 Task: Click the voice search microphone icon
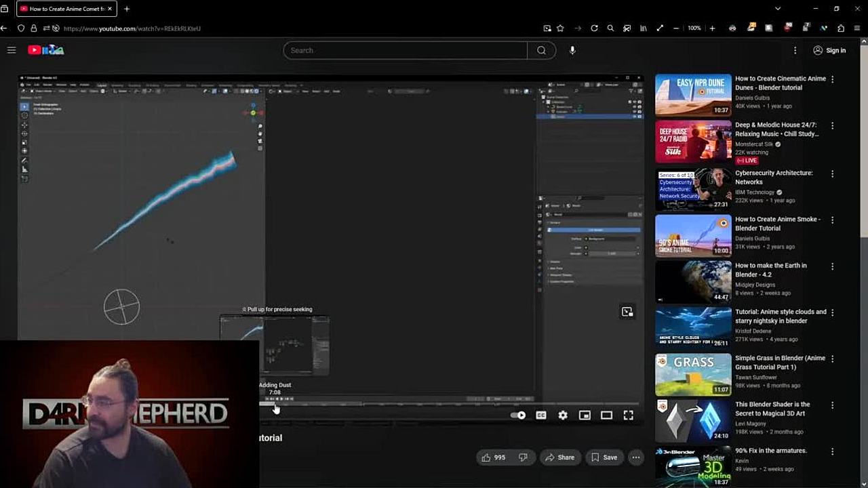click(x=572, y=50)
